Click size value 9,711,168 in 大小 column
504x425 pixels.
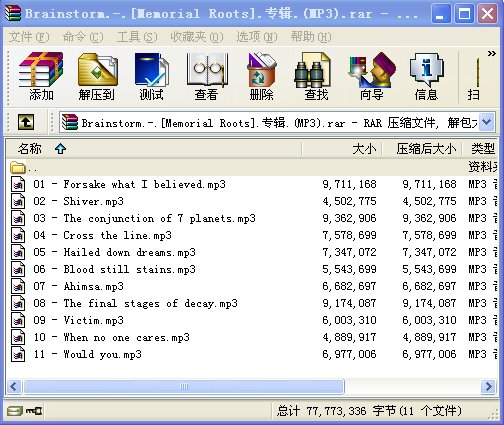(x=349, y=184)
